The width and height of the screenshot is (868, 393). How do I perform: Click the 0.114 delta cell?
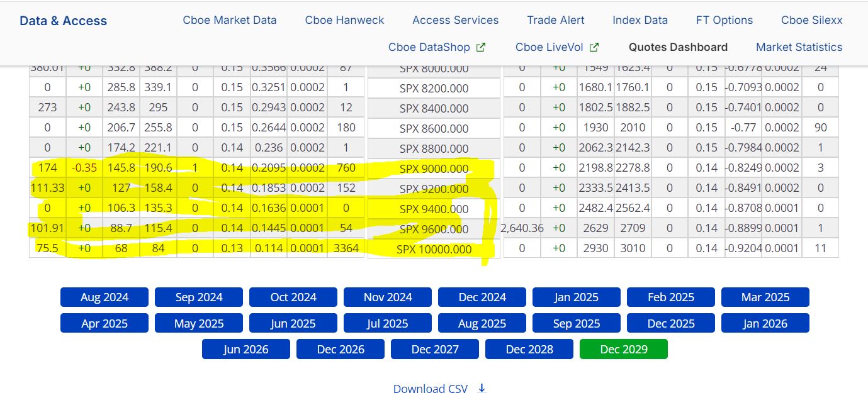click(269, 248)
